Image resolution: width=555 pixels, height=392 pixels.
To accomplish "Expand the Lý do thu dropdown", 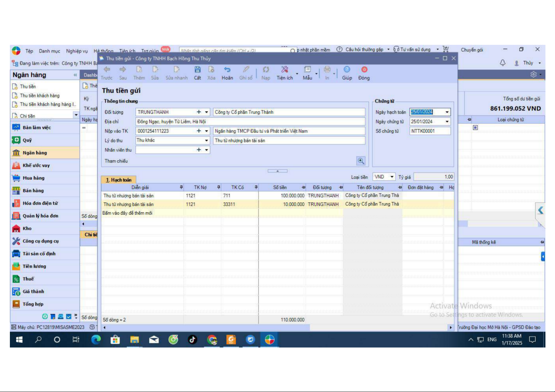I will [207, 141].
